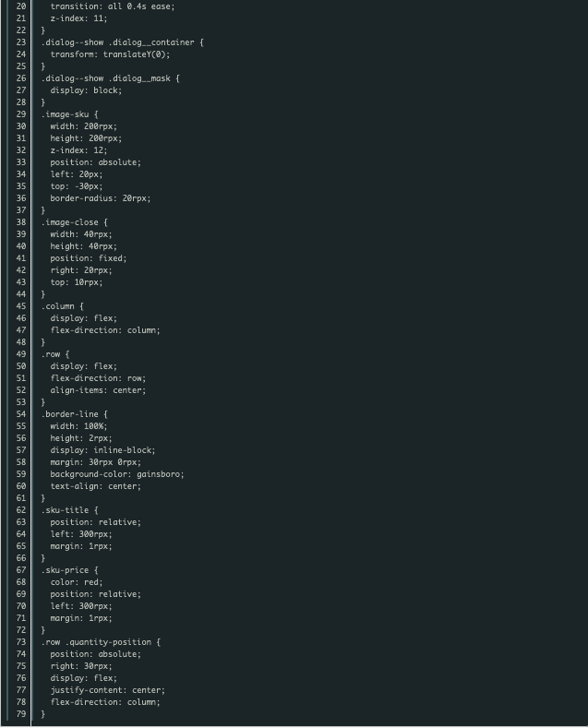Click the .border-line selector
This screenshot has width=588, height=728.
tap(69, 414)
